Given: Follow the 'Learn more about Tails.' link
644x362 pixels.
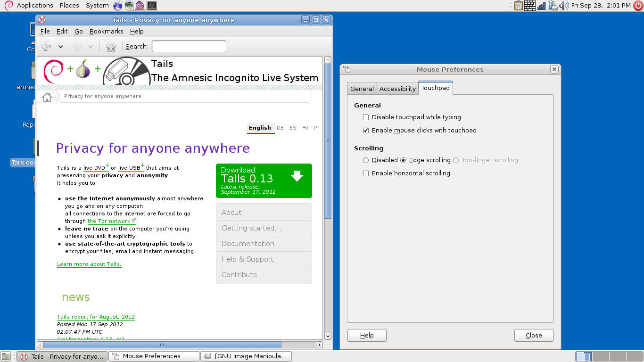Looking at the screenshot, I should click(x=89, y=264).
